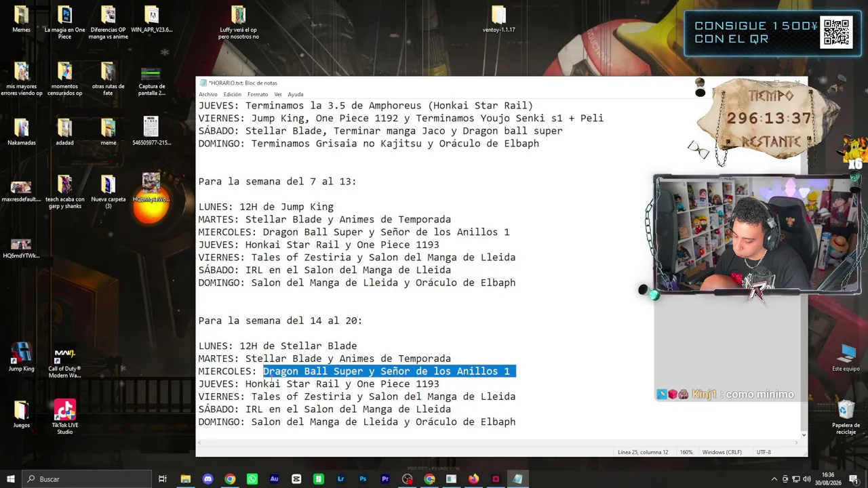The image size is (868, 488).
Task: Open Adobe Photoshop from the taskbar
Action: (363, 479)
